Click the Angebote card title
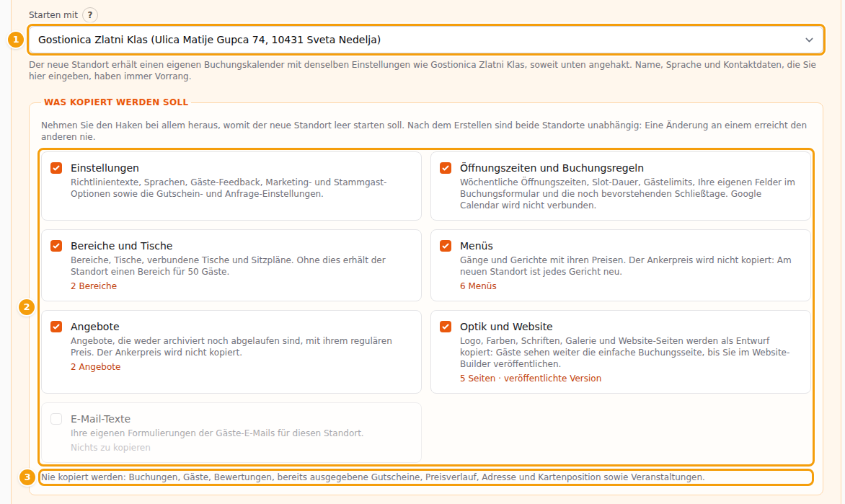Image resolution: width=845 pixels, height=504 pixels. (x=95, y=327)
